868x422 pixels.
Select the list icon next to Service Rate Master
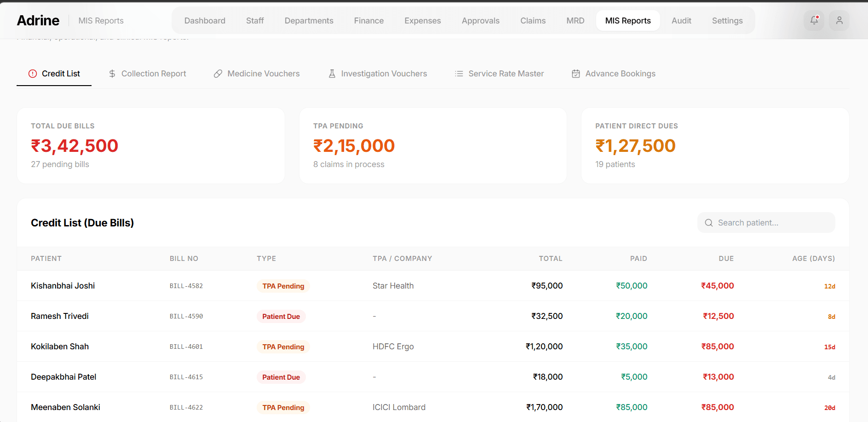[458, 74]
